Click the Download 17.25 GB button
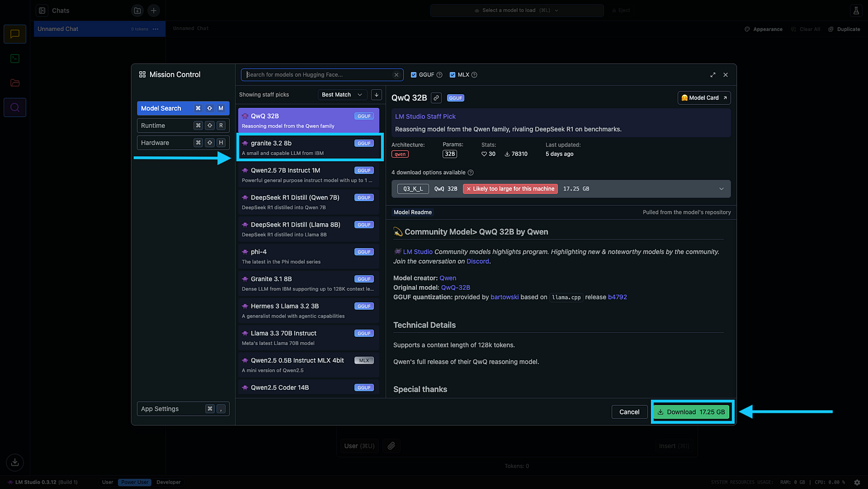This screenshot has width=868, height=489. tap(691, 412)
